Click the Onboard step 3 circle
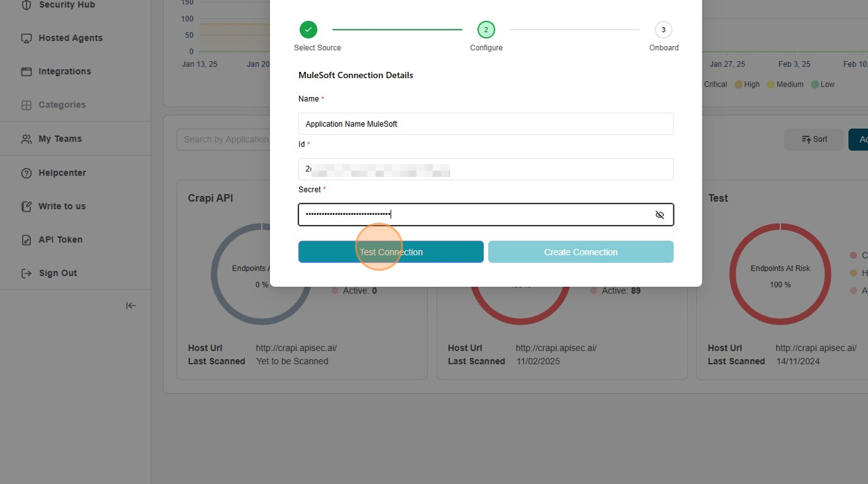The width and height of the screenshot is (868, 484). (663, 30)
